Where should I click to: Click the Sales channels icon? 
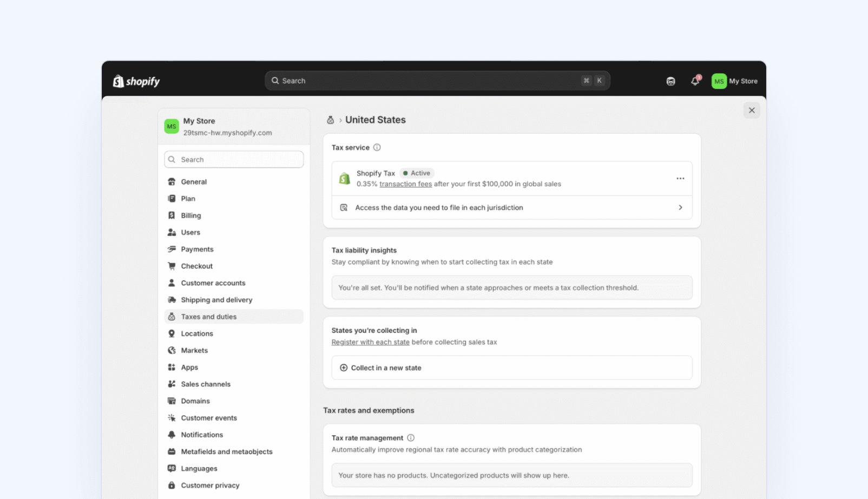[x=172, y=384]
